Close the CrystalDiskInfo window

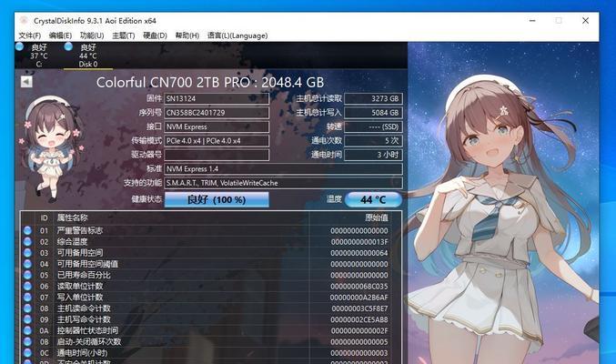coord(585,20)
